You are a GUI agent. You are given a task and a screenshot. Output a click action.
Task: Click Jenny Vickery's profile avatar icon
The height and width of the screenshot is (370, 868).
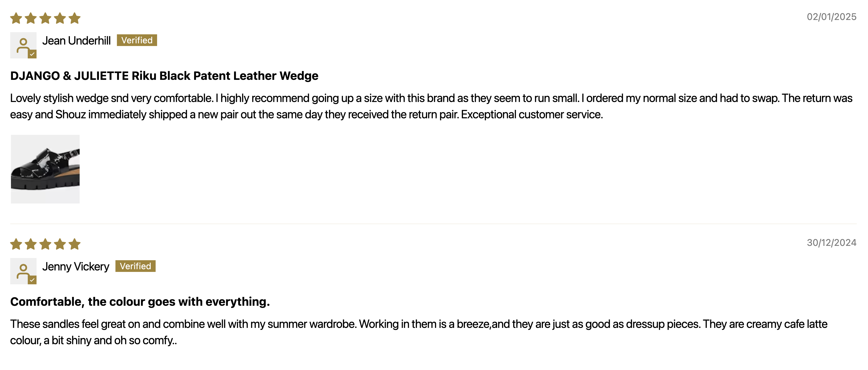[23, 271]
